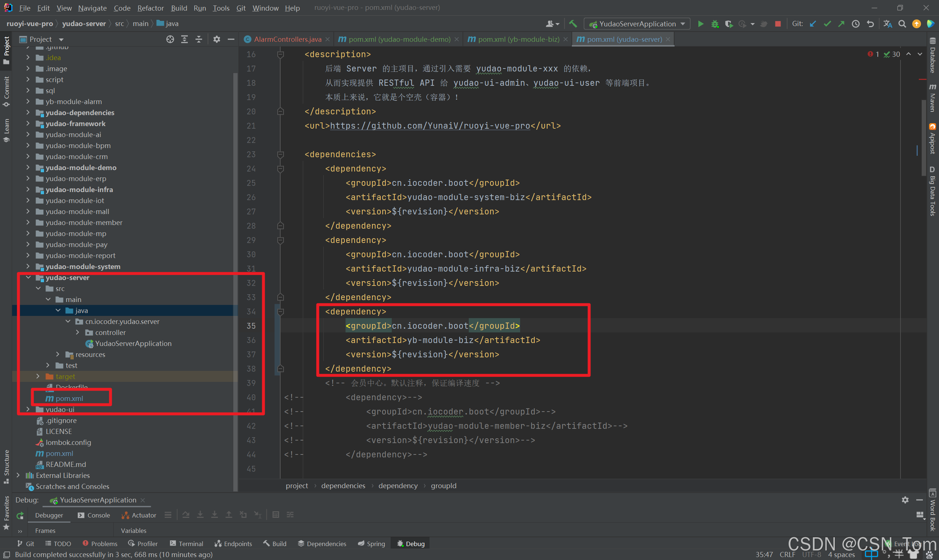The height and width of the screenshot is (560, 939).
Task: Expand External Libraries node
Action: (x=18, y=475)
